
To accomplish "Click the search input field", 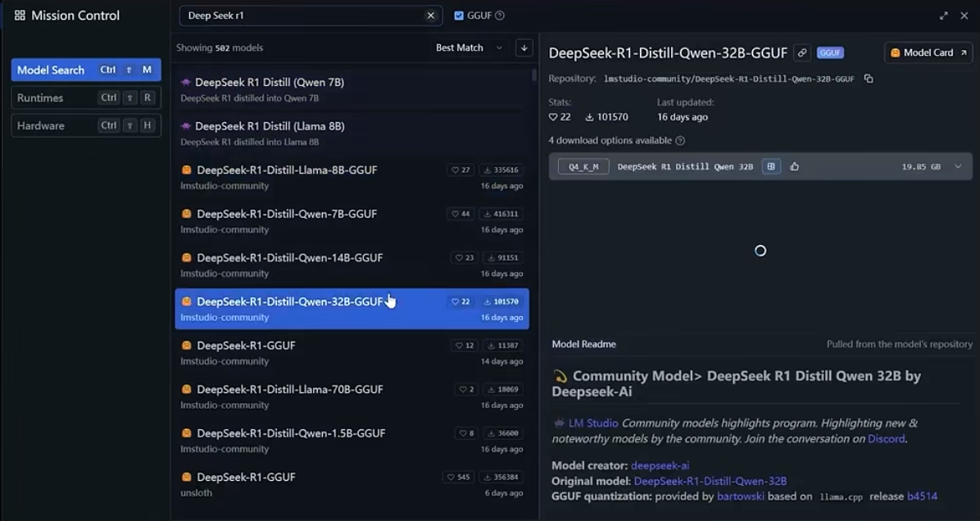I will pos(303,16).
